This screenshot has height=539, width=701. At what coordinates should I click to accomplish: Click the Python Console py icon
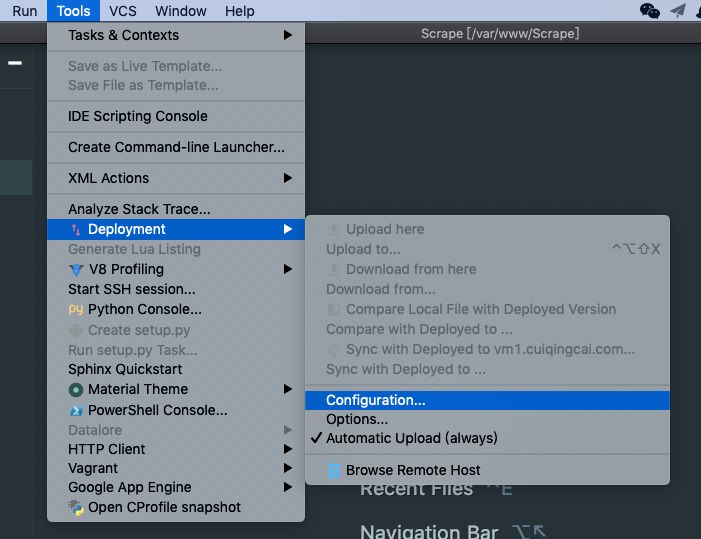tap(76, 310)
